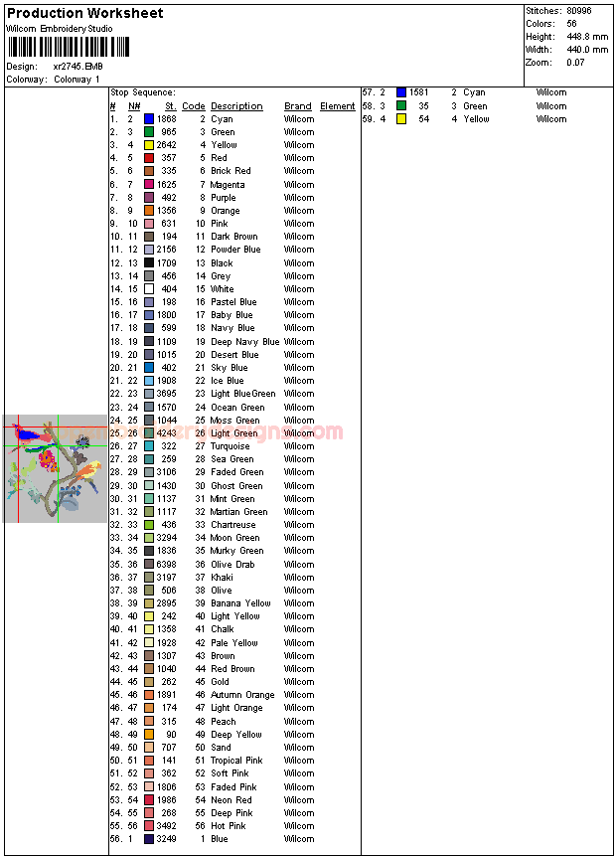
Task: Click the Moon Green description
Action: tap(235, 538)
